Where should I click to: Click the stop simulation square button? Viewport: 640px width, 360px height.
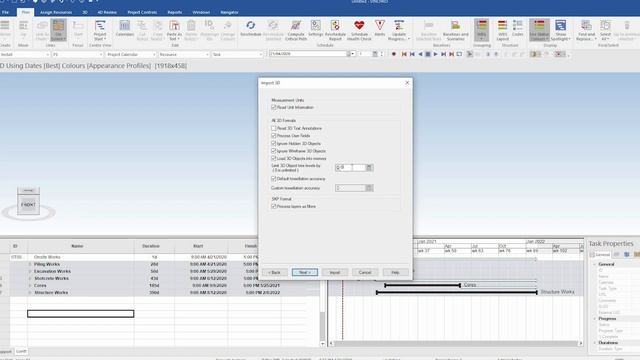coord(428,54)
